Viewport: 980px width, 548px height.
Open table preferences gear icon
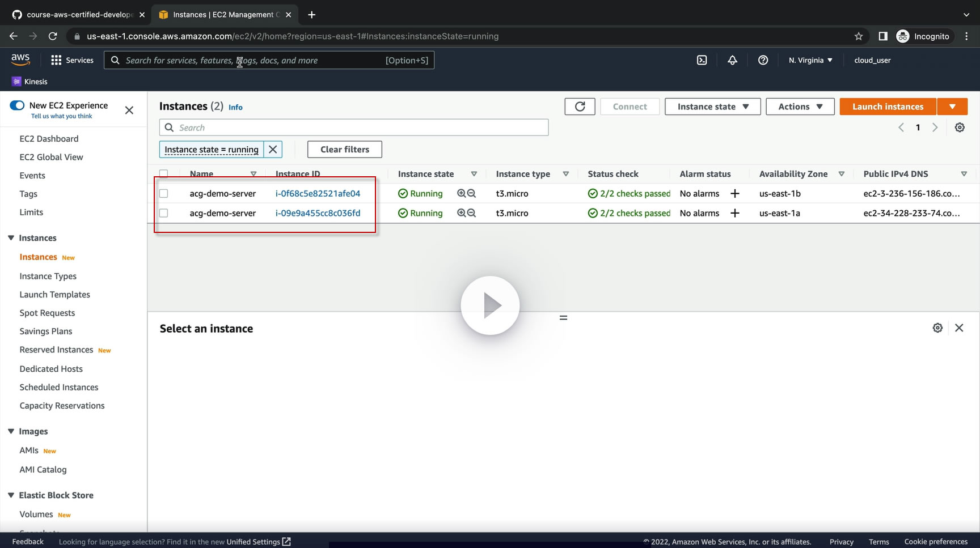[960, 128]
